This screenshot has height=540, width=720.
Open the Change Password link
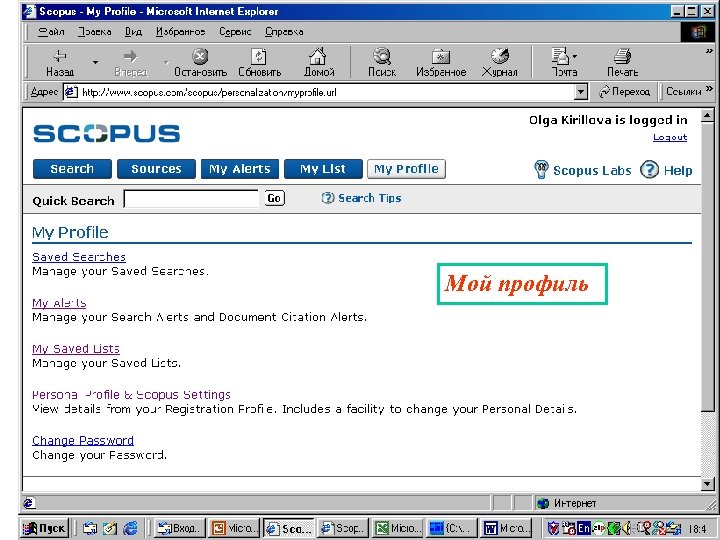83,440
